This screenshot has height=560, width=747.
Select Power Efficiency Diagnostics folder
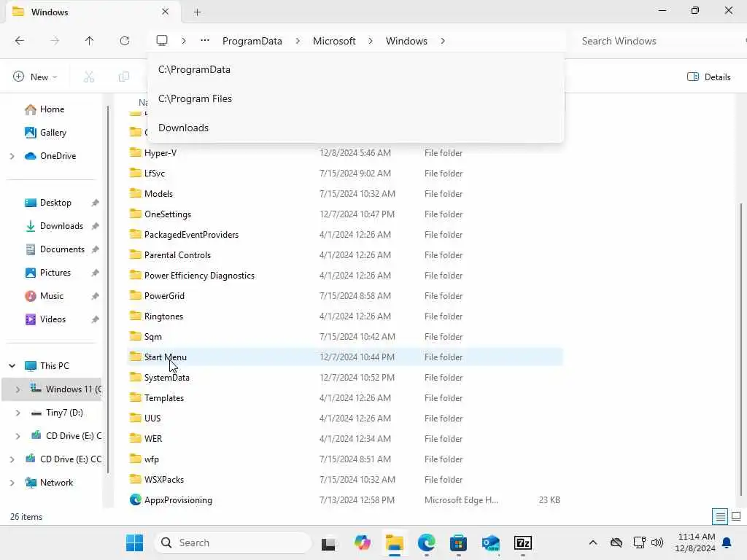tap(345, 275)
